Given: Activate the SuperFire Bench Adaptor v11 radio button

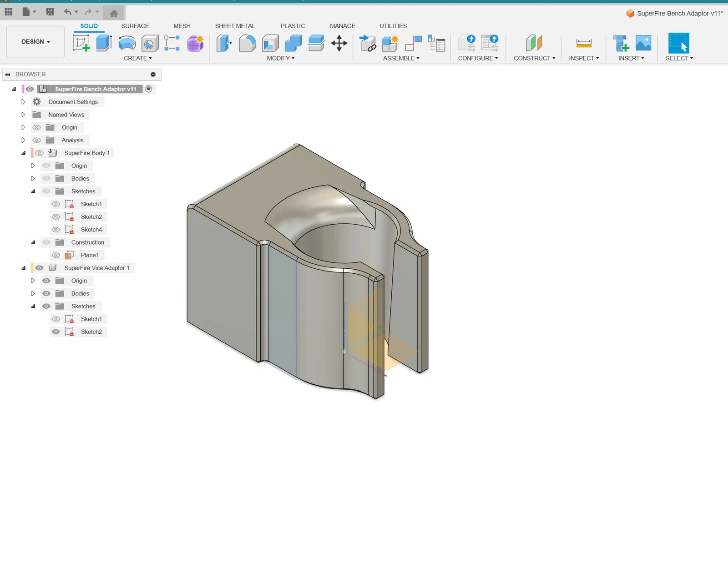Looking at the screenshot, I should coord(149,89).
